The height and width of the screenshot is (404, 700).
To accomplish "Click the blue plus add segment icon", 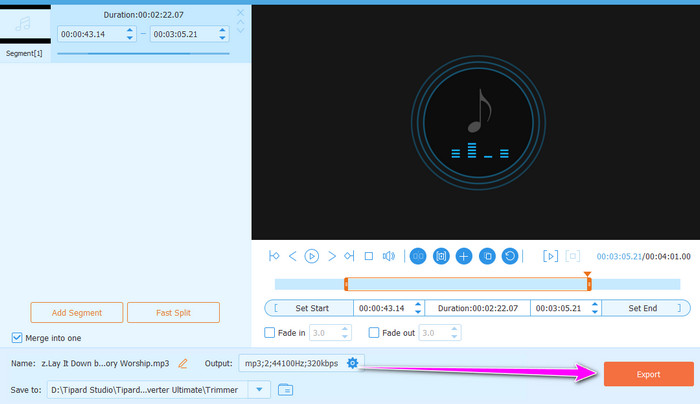I will [464, 256].
